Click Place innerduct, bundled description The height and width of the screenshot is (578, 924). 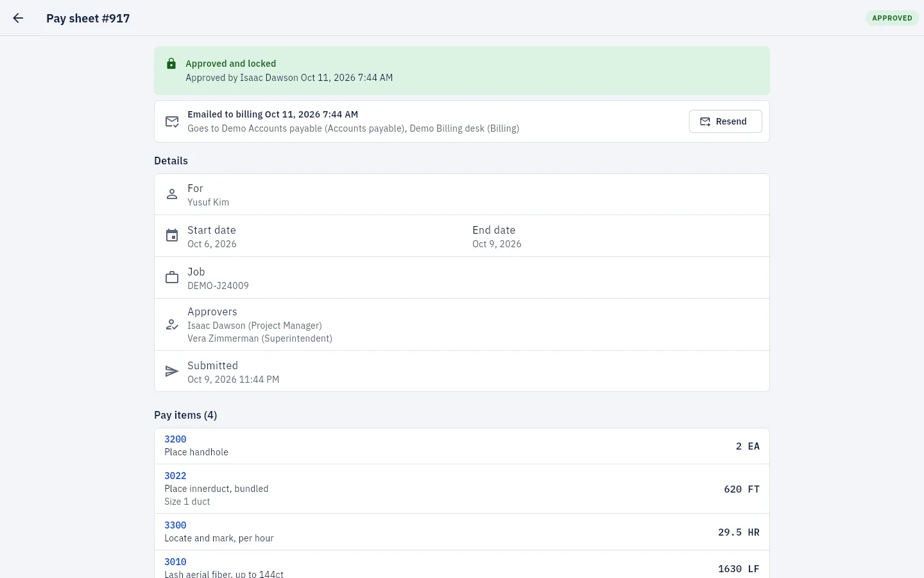point(216,489)
